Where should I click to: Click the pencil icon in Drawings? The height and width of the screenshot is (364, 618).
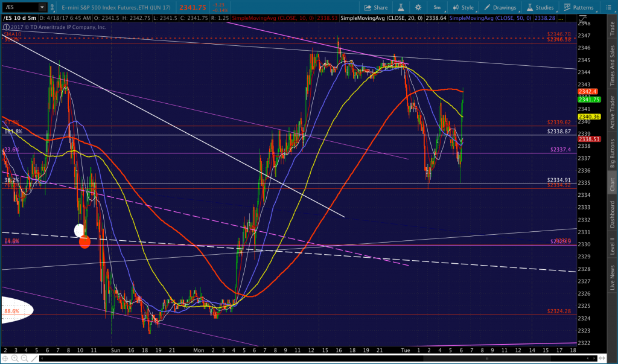[x=487, y=7]
